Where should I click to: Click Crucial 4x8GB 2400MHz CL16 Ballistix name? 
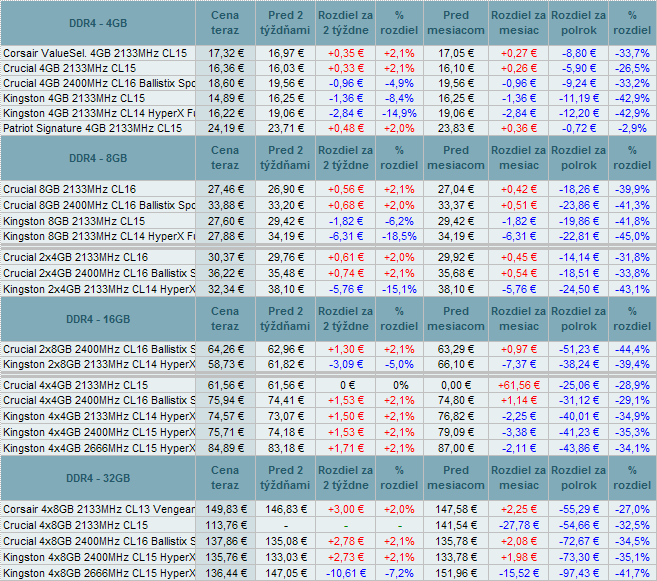tap(98, 541)
